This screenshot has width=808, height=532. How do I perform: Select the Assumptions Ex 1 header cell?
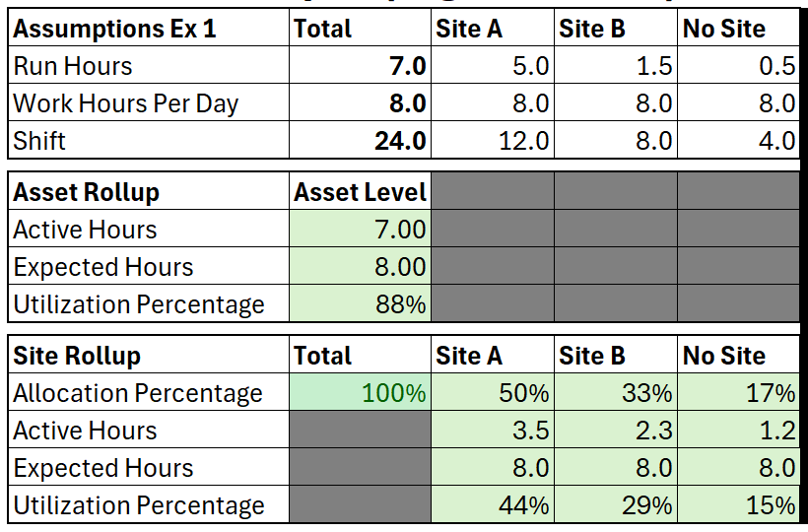[x=149, y=28]
